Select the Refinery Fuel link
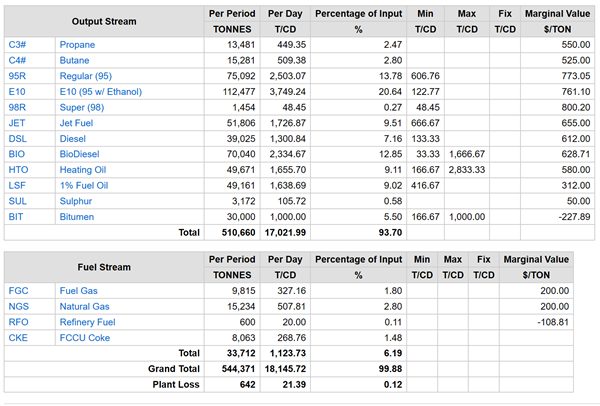 pyautogui.click(x=90, y=322)
